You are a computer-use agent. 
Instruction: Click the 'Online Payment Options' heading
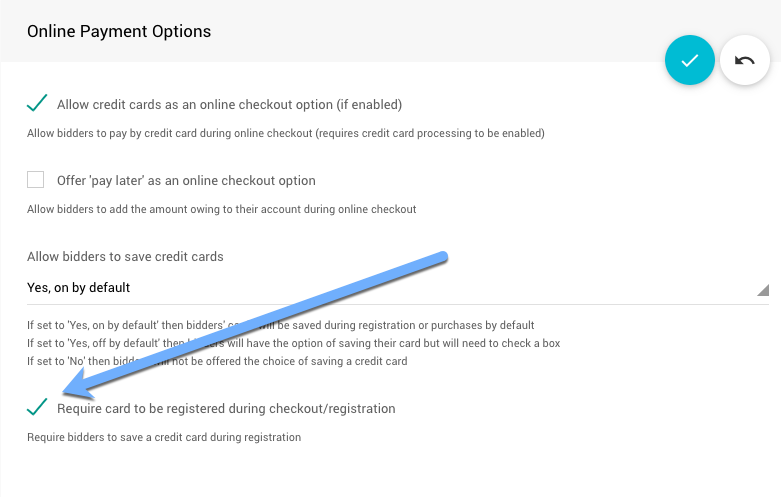point(119,31)
